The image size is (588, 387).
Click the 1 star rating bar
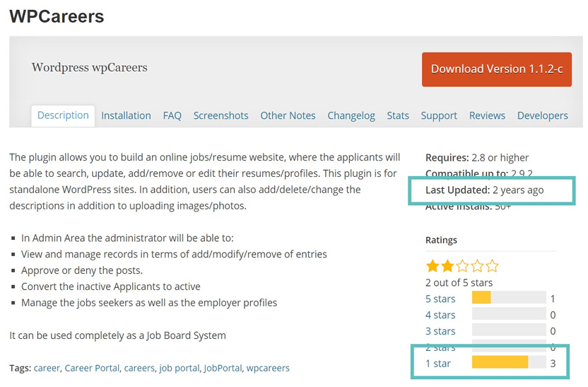[x=509, y=362]
